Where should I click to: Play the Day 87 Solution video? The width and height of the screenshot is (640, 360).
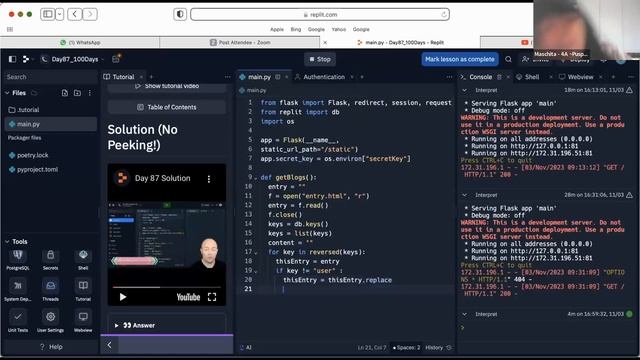(x=122, y=297)
